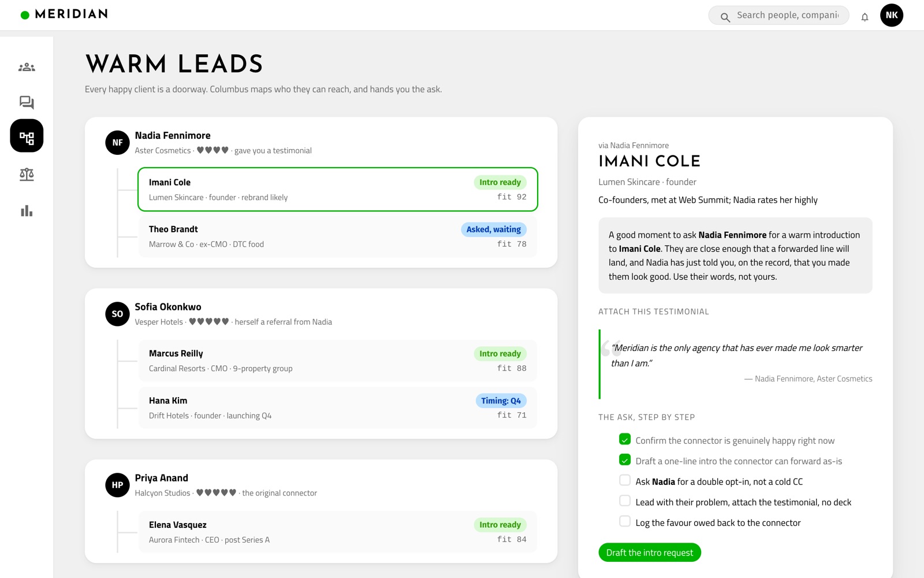Click the Nadia Fennimore testimonial quote

click(x=736, y=355)
